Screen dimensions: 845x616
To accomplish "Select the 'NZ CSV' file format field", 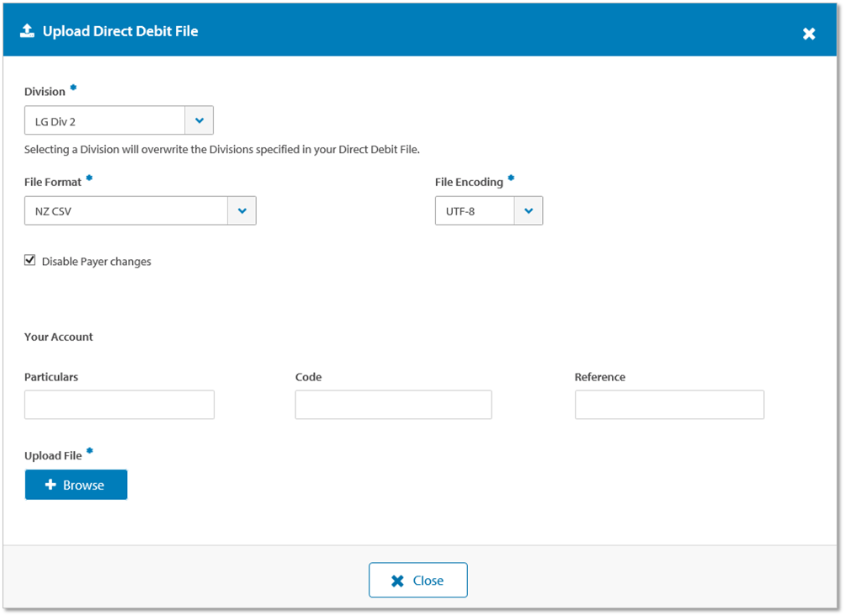I will (x=126, y=211).
